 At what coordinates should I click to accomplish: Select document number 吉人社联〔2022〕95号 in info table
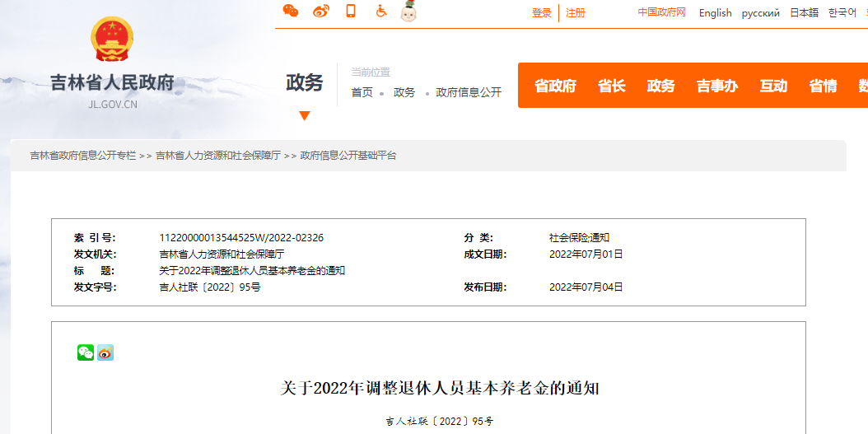click(210, 287)
